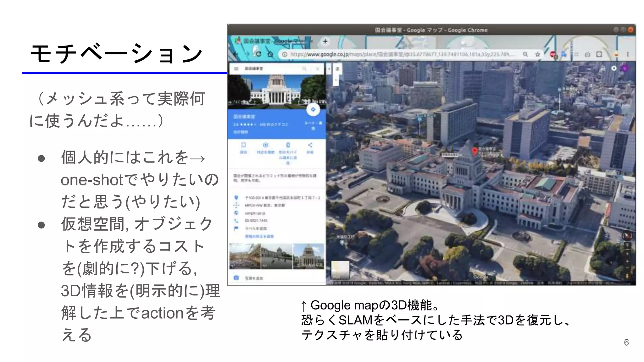Click the compass rotate control on map

point(627,235)
